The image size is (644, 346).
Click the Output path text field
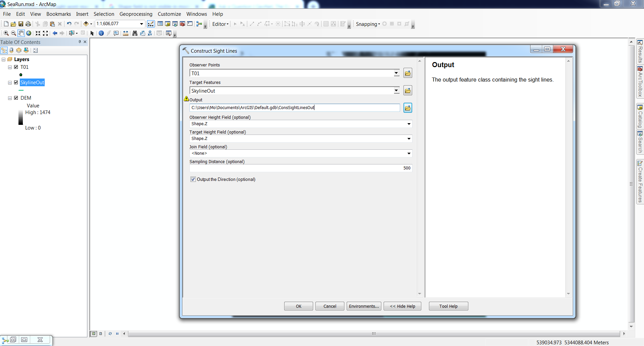pyautogui.click(x=295, y=108)
